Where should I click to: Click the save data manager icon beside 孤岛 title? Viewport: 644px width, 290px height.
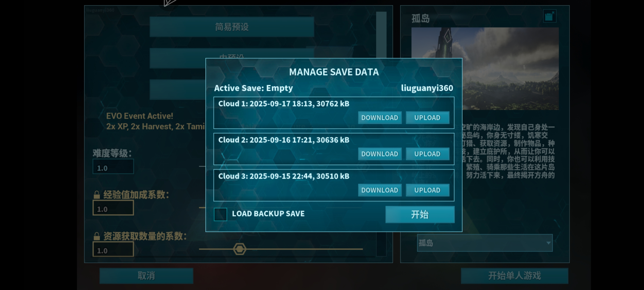coord(549,16)
